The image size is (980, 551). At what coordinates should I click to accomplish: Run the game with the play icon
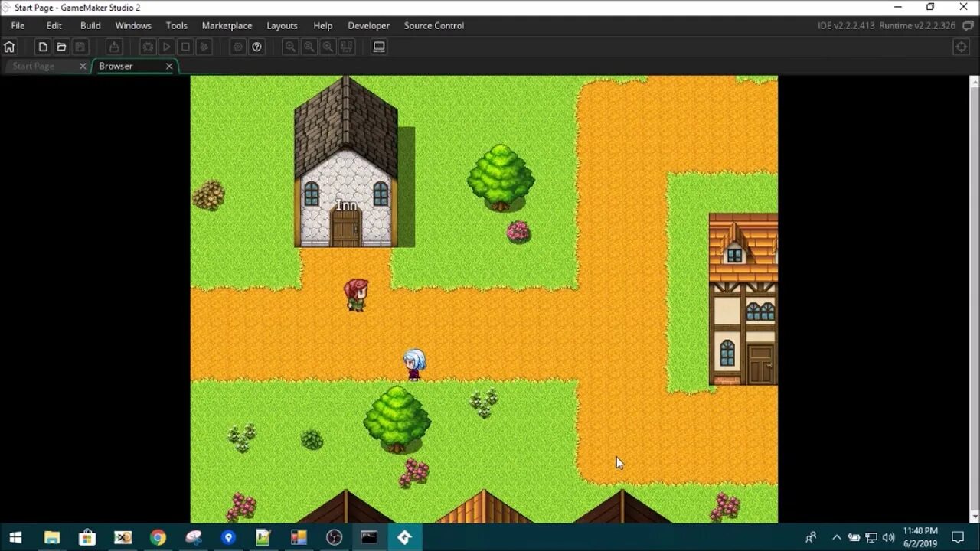(166, 47)
